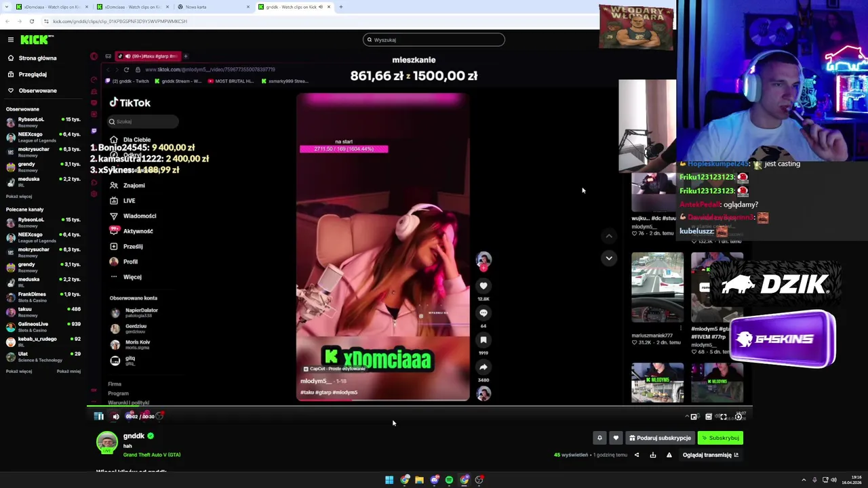Open GalineosLive in recommended channels
The image size is (868, 488).
pyautogui.click(x=44, y=327)
